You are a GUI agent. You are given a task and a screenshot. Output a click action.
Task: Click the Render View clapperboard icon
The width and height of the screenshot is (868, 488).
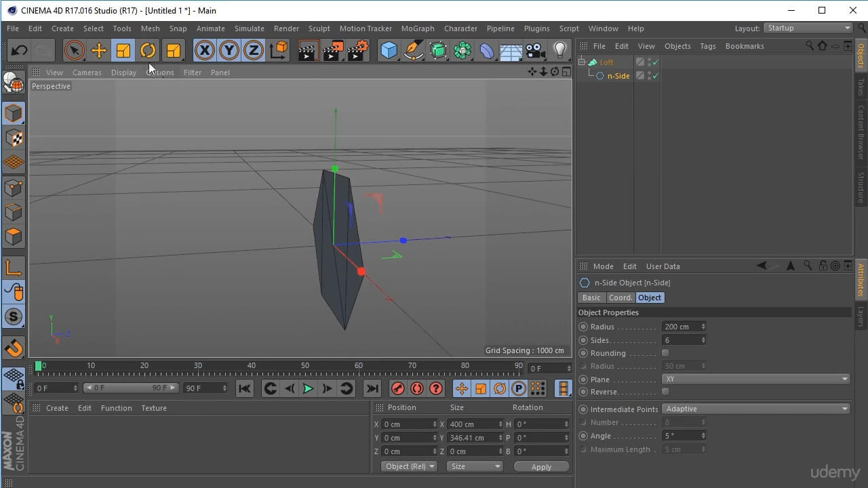[x=308, y=51]
